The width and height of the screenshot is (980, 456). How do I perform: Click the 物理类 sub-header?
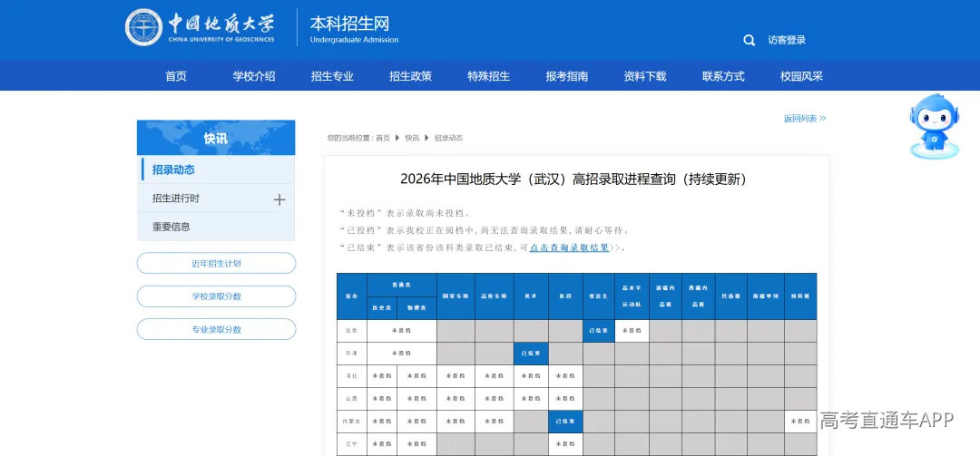pyautogui.click(x=416, y=307)
